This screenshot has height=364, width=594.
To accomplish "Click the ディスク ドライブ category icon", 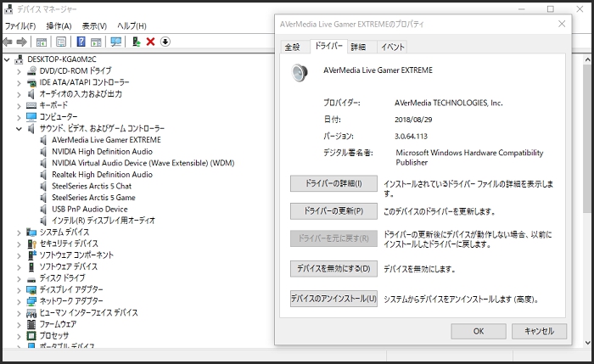I will [31, 279].
